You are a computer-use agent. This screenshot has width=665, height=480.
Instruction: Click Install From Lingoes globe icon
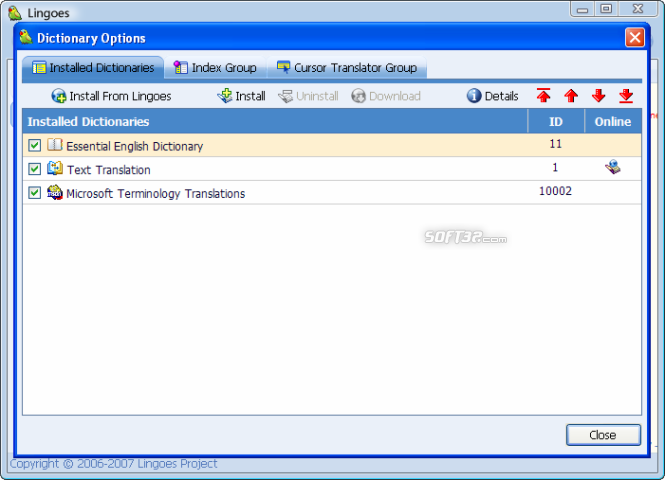click(x=59, y=96)
